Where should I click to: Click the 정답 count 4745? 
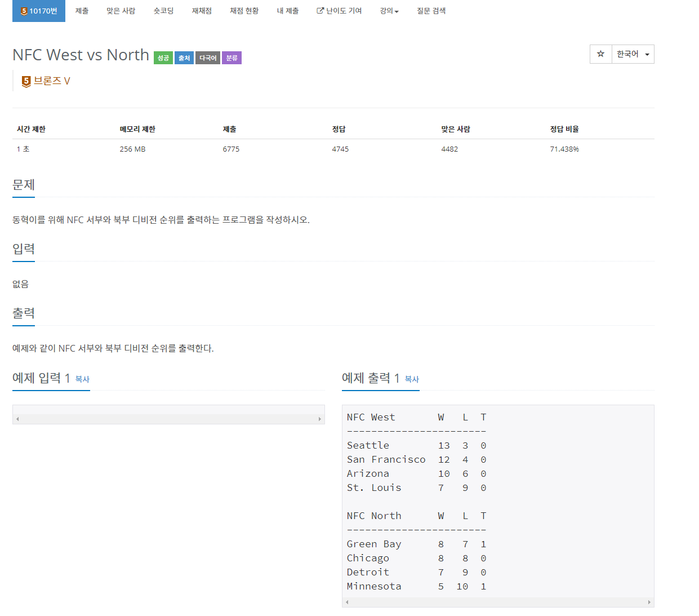(x=340, y=149)
